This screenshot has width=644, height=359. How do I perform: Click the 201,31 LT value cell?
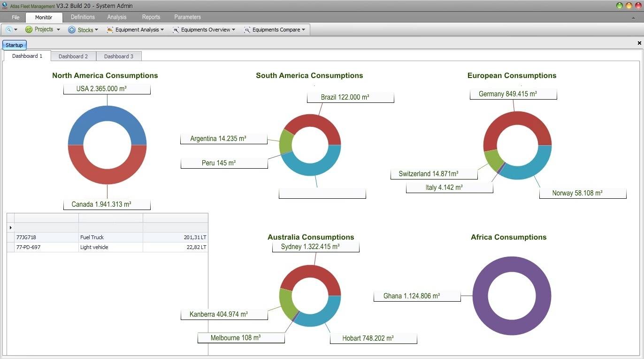click(x=176, y=237)
